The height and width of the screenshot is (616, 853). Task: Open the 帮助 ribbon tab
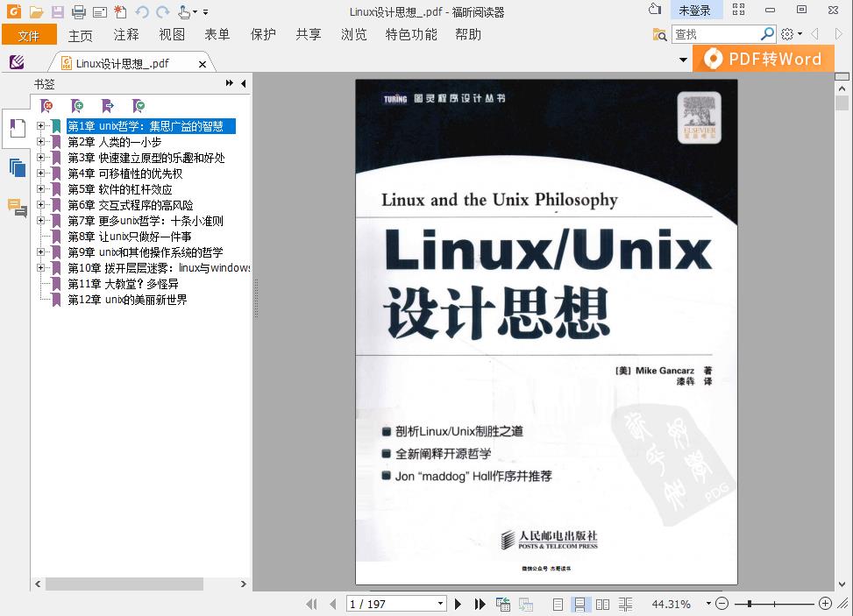[x=468, y=35]
